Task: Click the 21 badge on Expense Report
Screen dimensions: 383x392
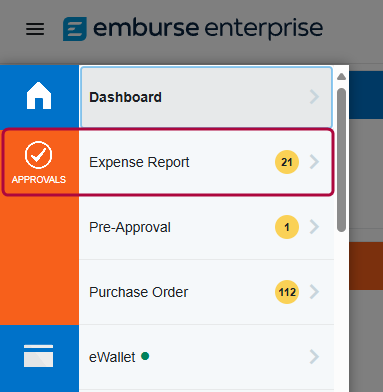Action: click(287, 162)
